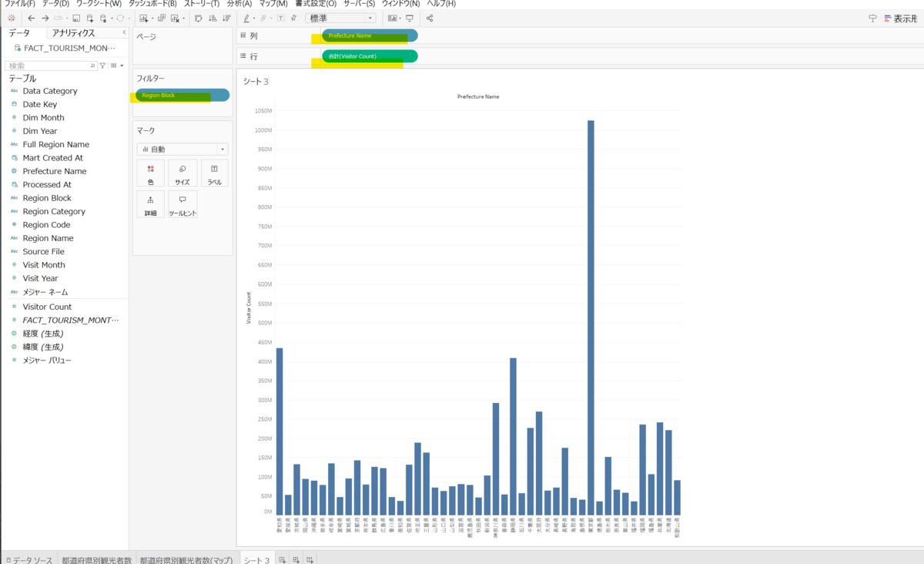Click the data pane filter funnel icon
Viewport: 924px width, 564px height.
(x=102, y=65)
